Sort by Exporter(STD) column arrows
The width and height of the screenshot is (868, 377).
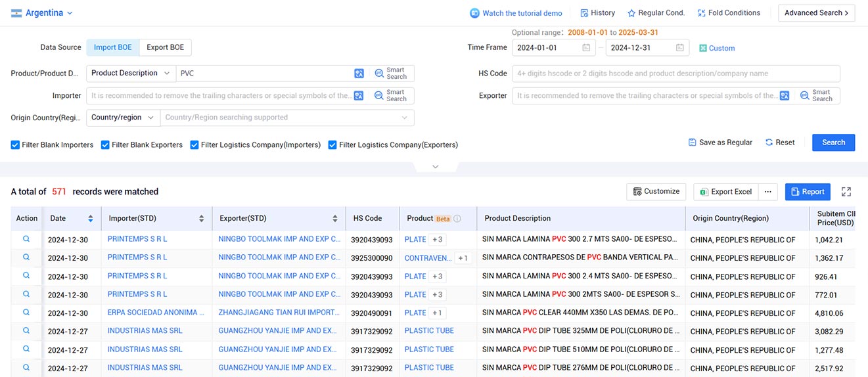click(335, 219)
